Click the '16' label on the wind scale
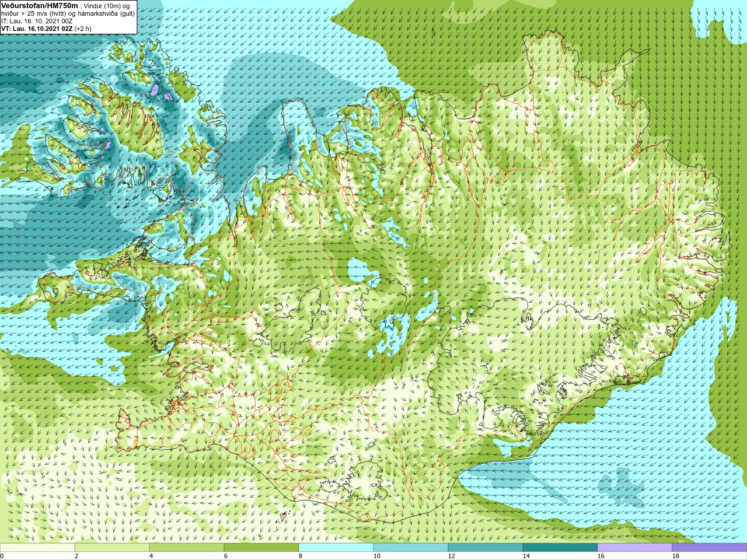 coord(601,556)
